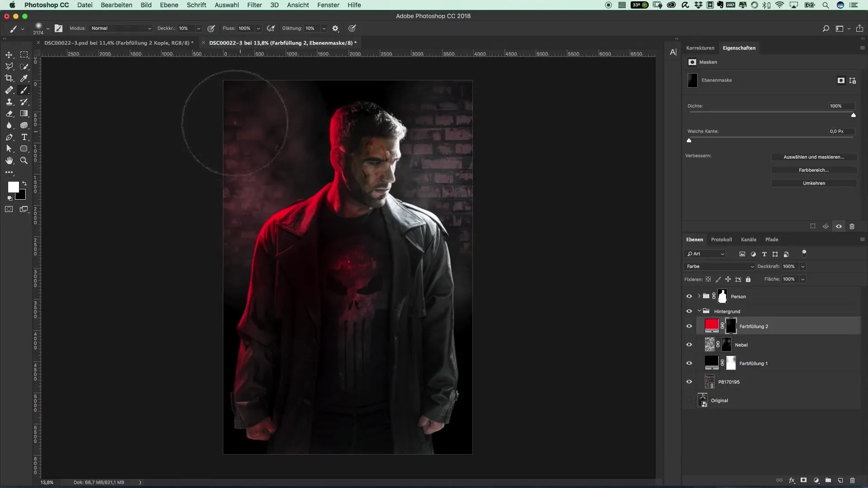
Task: Select the Hand tool
Action: coord(9,160)
